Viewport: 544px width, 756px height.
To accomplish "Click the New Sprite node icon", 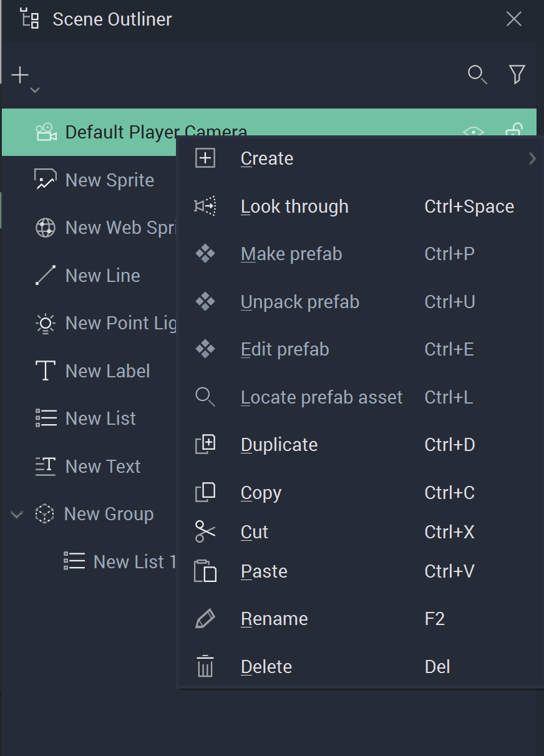I will point(46,180).
